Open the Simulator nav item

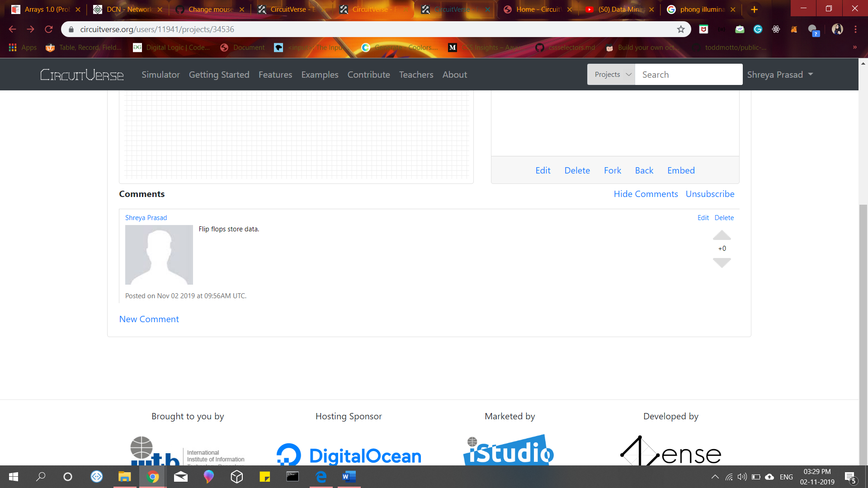point(160,75)
